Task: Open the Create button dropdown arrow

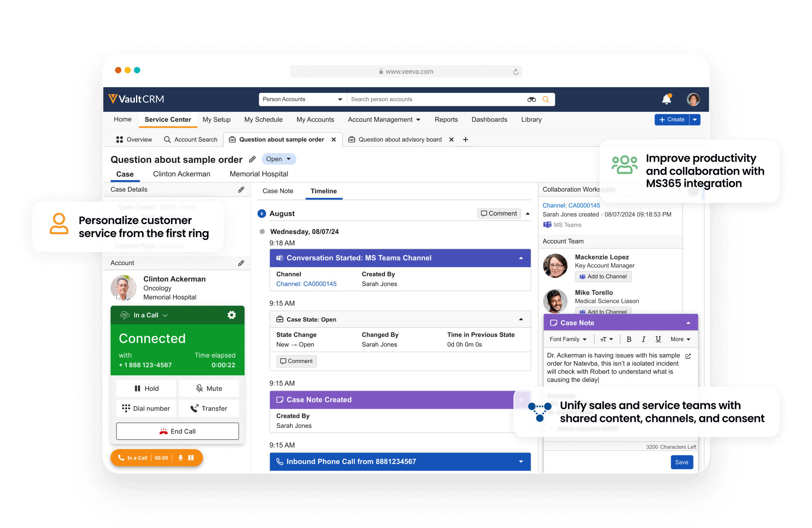Action: (x=695, y=120)
